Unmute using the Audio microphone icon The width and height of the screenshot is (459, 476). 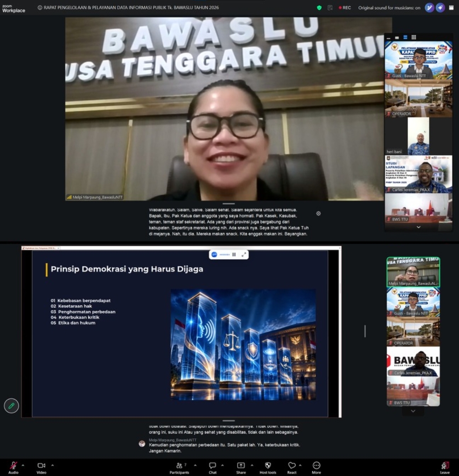13,466
